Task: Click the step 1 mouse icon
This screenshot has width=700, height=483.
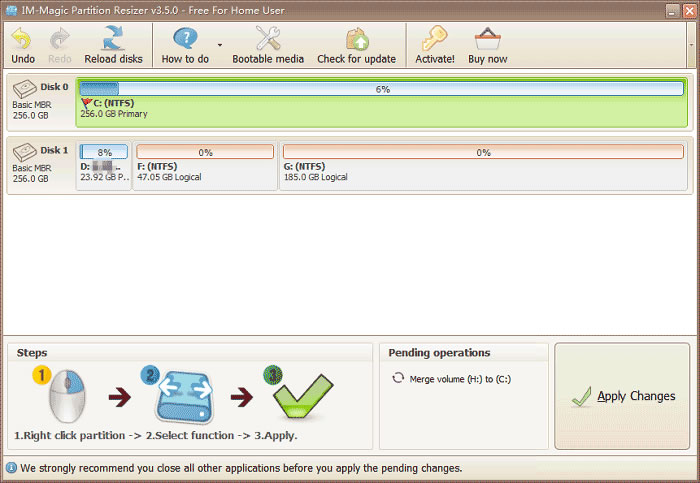Action: 67,396
